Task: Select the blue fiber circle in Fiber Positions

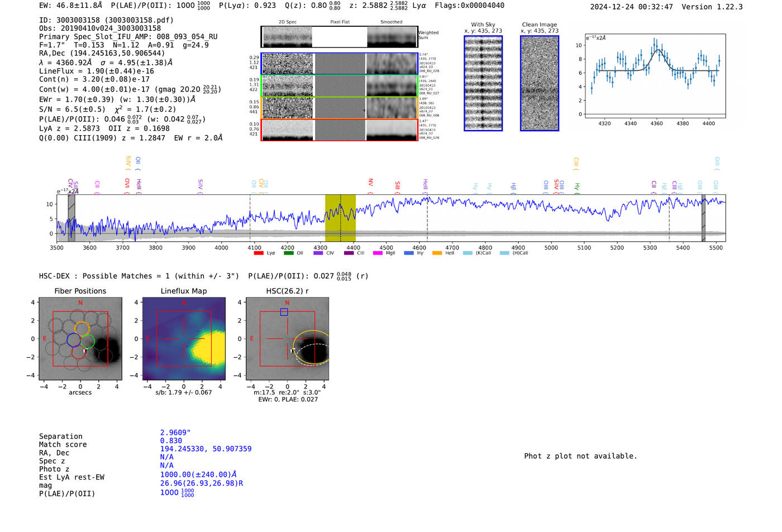Action: tap(74, 339)
